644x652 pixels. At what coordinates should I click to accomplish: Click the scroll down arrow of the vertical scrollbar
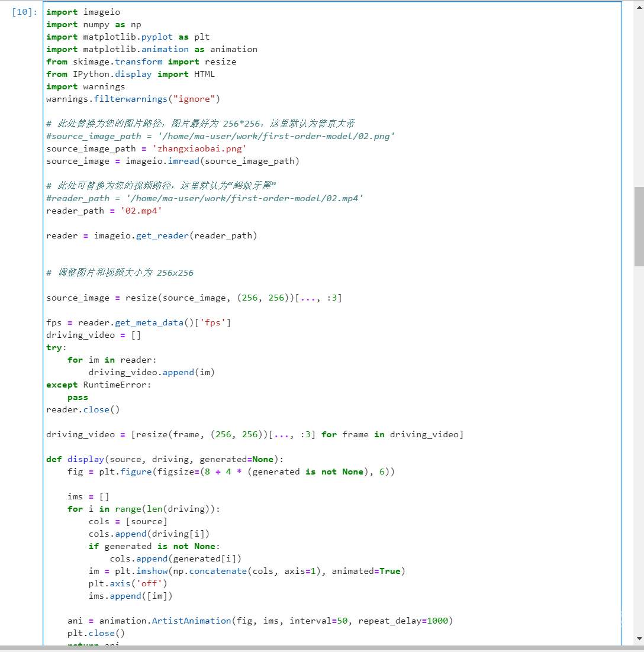(x=639, y=639)
